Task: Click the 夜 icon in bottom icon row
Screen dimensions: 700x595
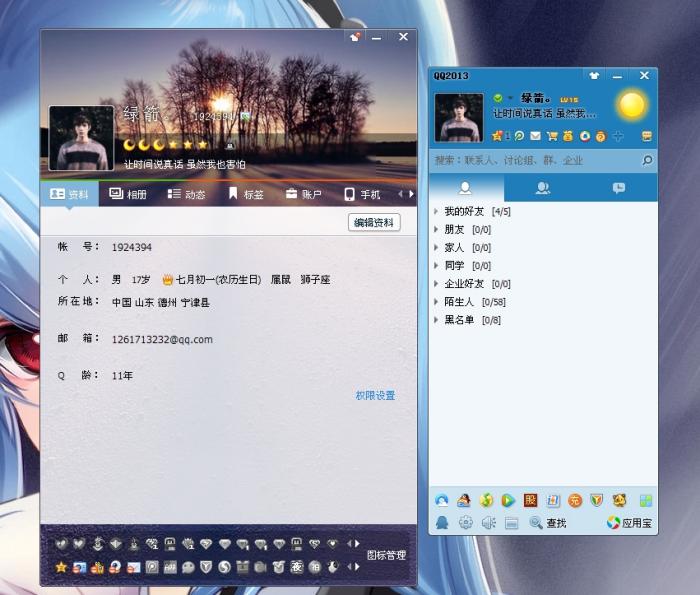Action: click(x=296, y=567)
